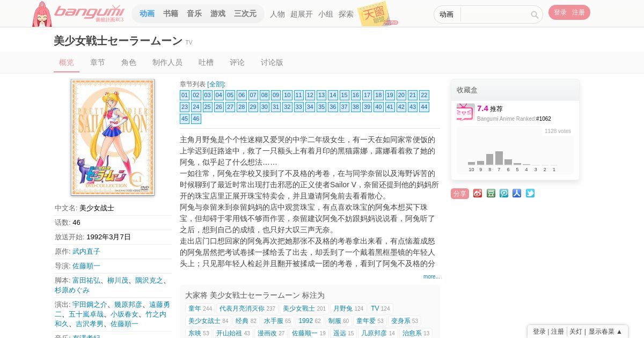Share to Sina Weibo icon
This screenshot has height=338, width=644.
478,193
